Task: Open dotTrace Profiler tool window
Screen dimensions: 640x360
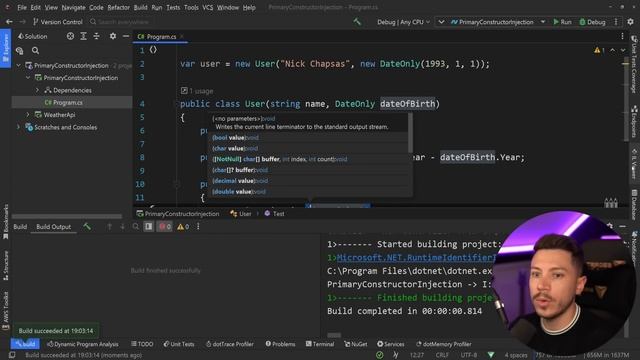Action: tap(230, 344)
